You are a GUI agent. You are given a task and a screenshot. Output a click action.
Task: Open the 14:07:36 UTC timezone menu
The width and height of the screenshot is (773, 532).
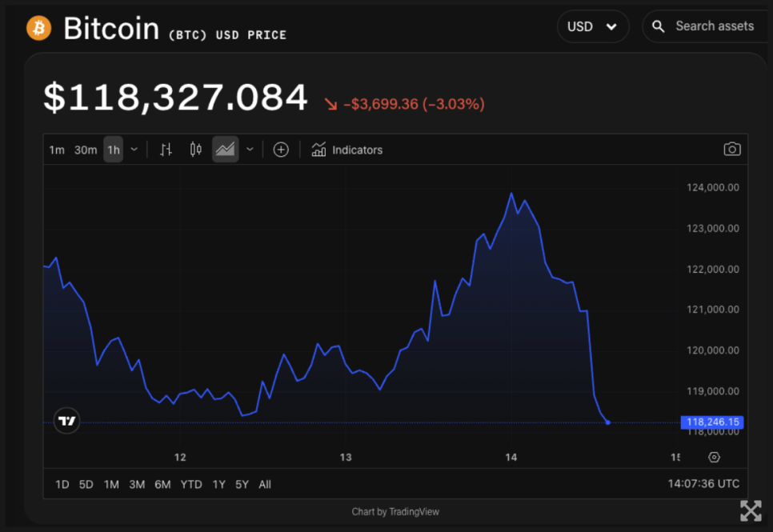[x=703, y=484]
